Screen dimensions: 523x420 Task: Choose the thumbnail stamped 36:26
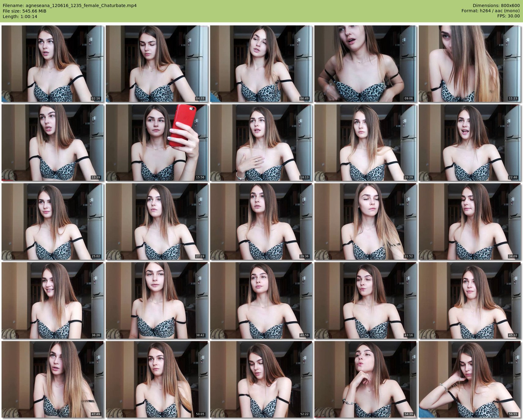tap(53, 300)
